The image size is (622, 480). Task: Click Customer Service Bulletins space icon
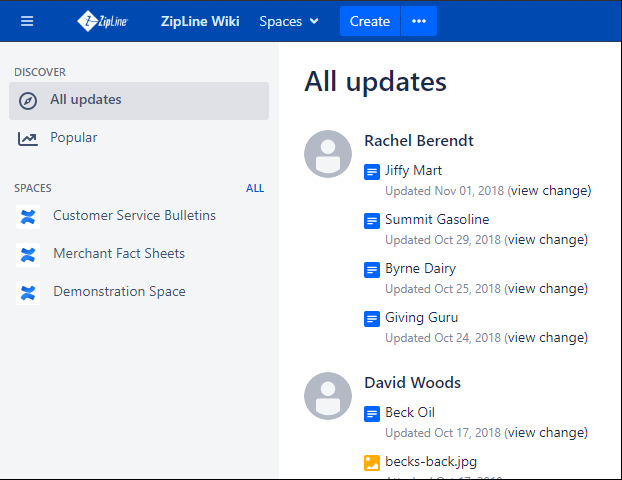[28, 217]
